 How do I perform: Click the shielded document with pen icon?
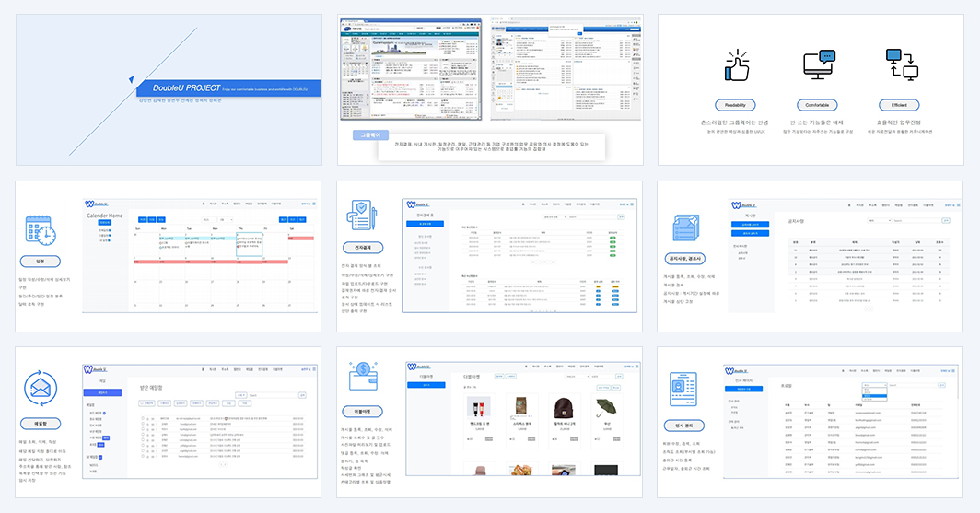362,216
